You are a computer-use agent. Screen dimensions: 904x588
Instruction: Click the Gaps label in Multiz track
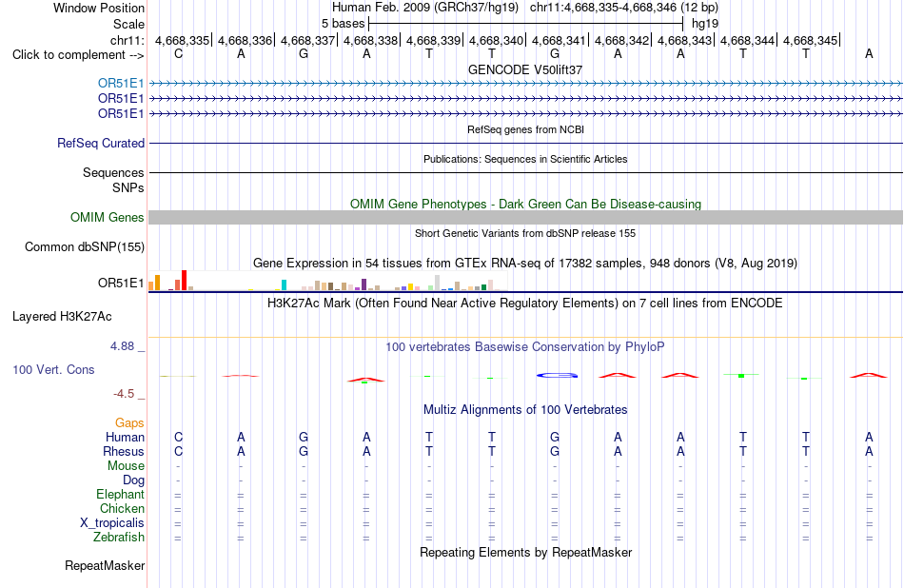[x=129, y=423]
